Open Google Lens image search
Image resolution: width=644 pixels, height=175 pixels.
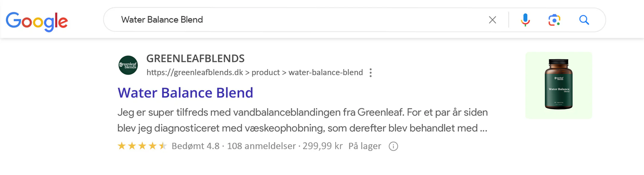554,20
